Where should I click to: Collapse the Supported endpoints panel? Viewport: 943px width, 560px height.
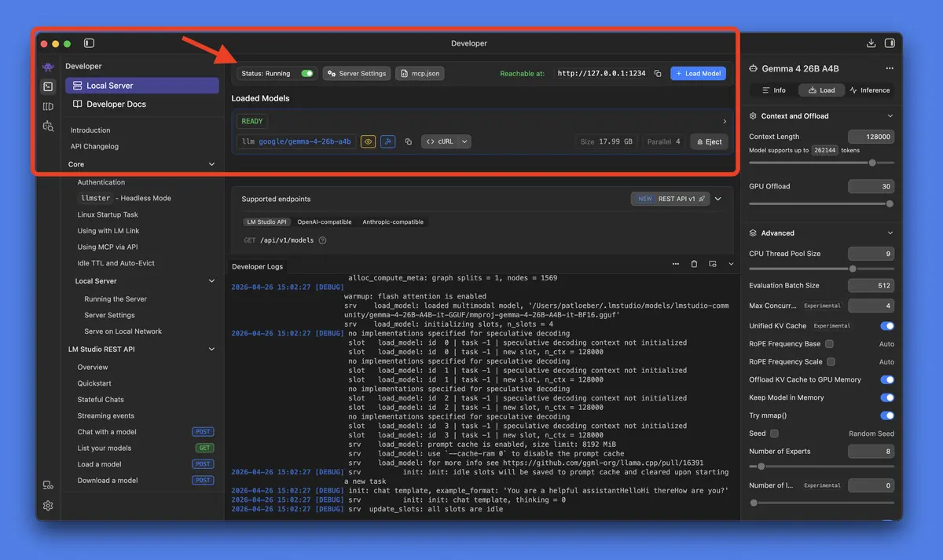[718, 199]
